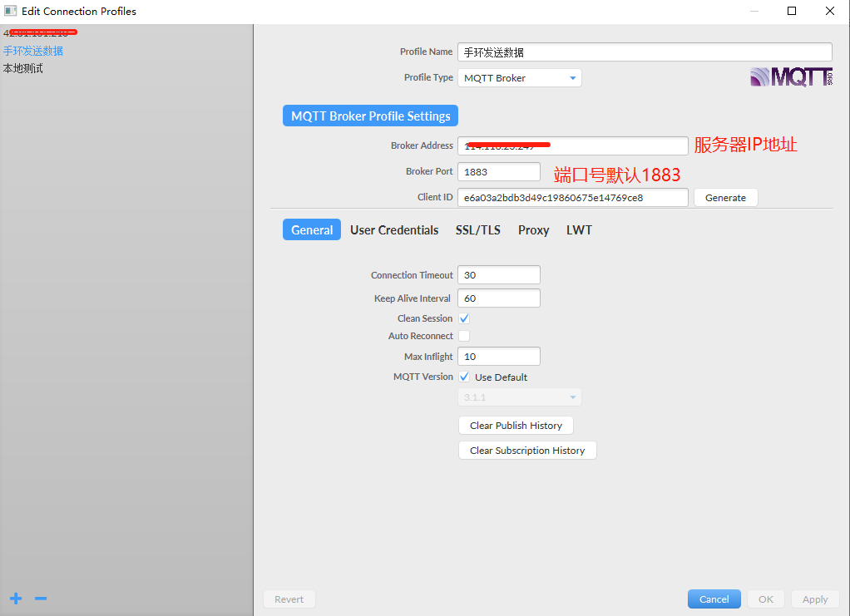Select the General tab
The height and width of the screenshot is (616, 850).
311,229
